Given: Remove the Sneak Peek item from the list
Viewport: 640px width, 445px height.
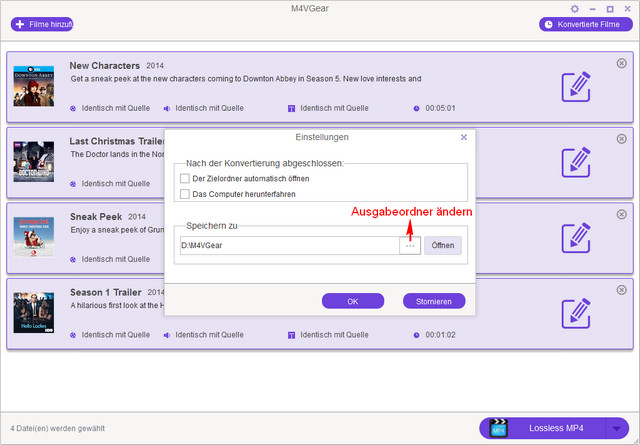Looking at the screenshot, I should click(x=621, y=214).
